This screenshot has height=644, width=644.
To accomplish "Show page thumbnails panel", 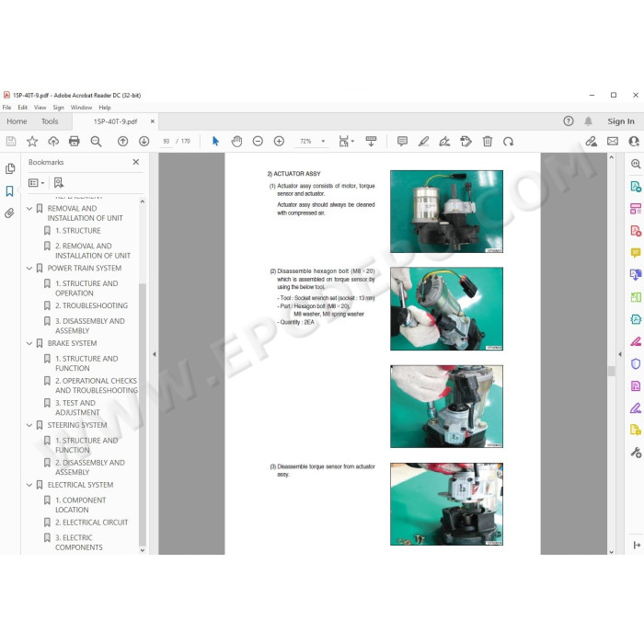I will coord(10,168).
